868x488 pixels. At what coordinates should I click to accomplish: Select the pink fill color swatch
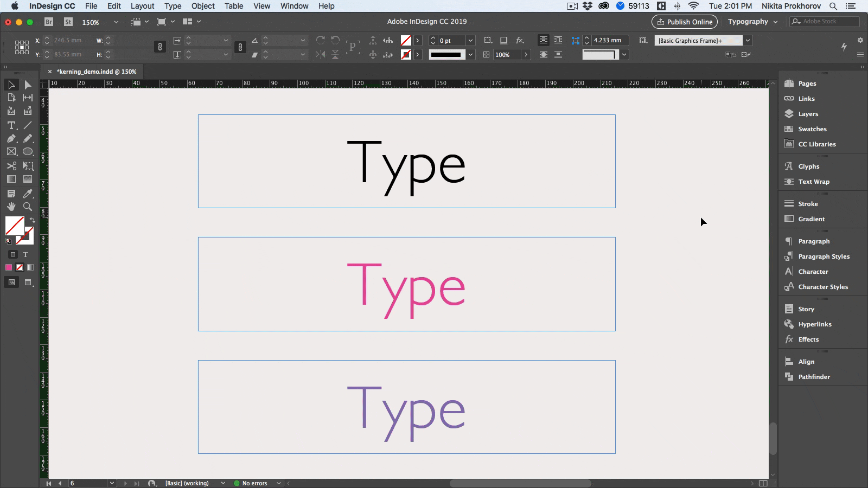pyautogui.click(x=9, y=267)
